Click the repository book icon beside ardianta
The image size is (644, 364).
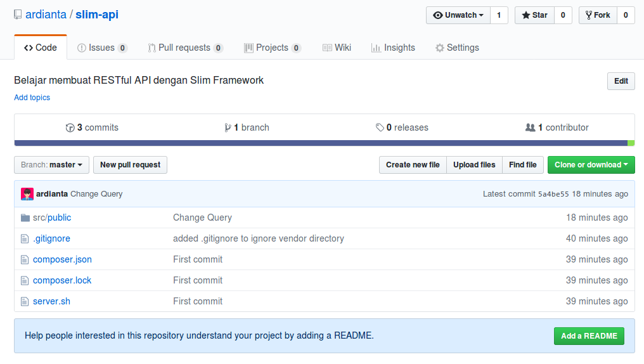18,15
